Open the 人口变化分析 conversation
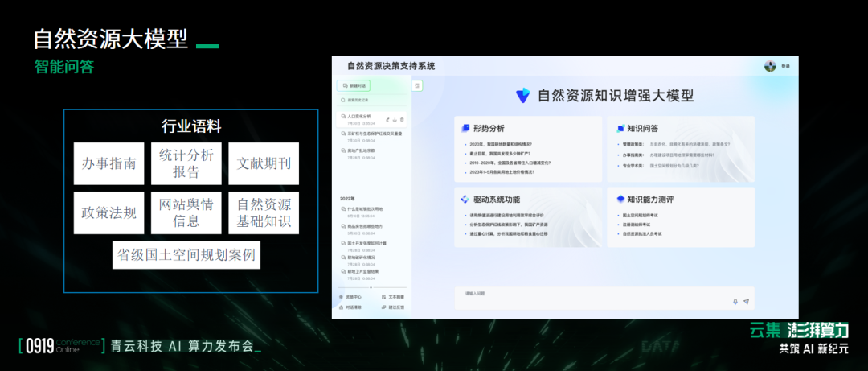 pos(371,121)
